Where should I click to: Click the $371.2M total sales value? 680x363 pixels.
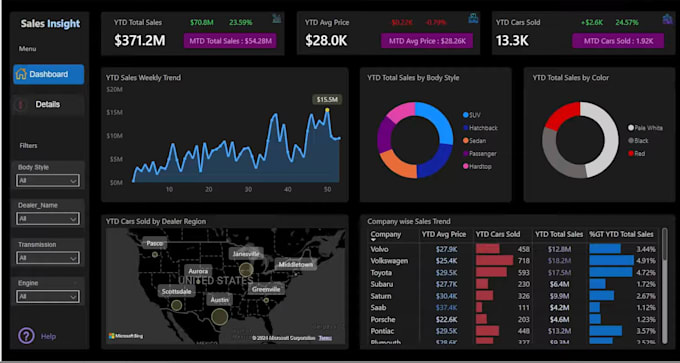pyautogui.click(x=140, y=40)
